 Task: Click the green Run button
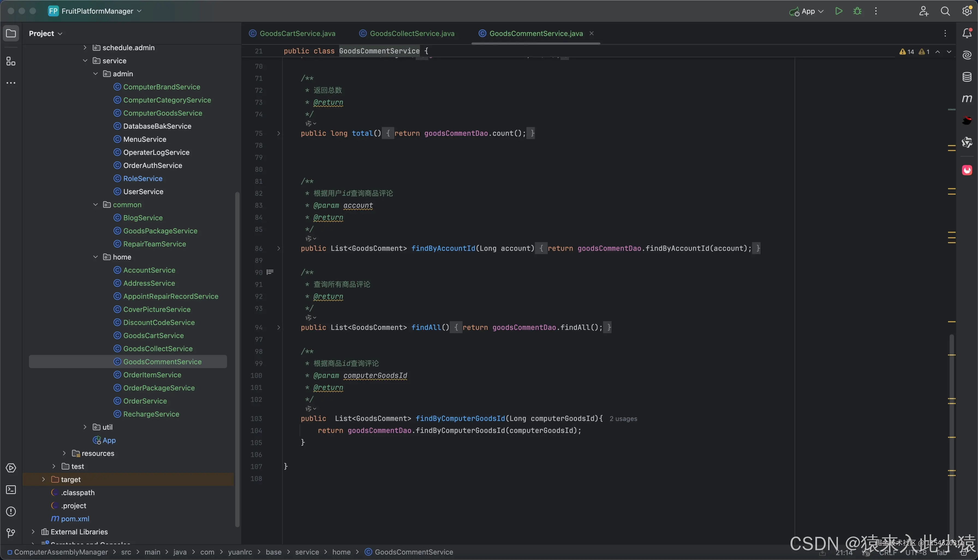pos(839,11)
